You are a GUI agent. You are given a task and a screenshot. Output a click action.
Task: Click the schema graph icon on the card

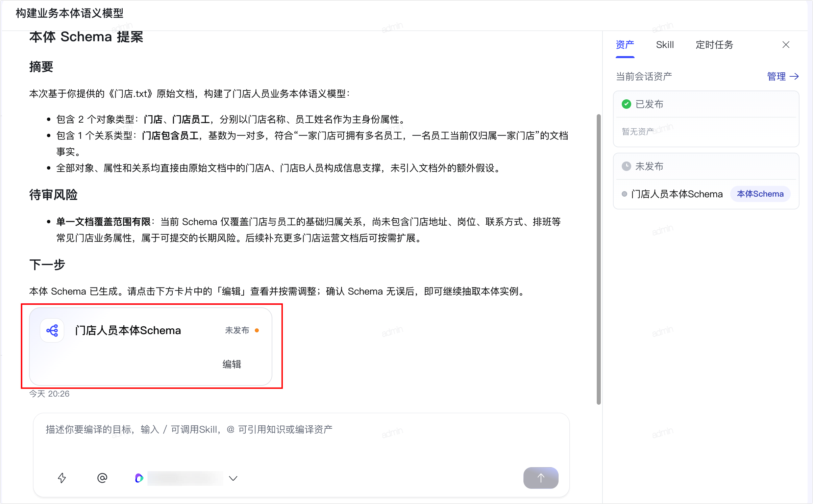tap(52, 330)
